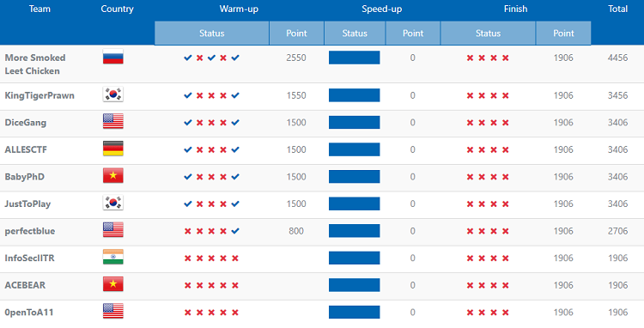
Task: Click the Total score 4456
Action: pos(617,58)
